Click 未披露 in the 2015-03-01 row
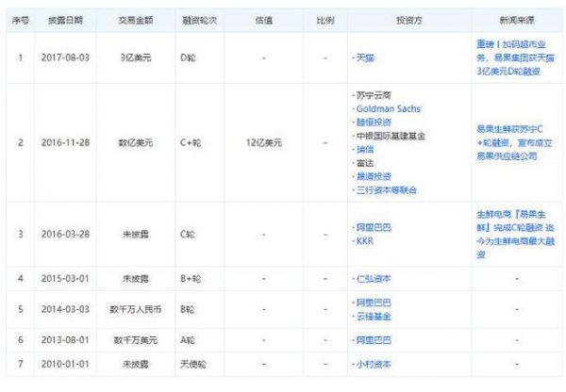 point(136,279)
